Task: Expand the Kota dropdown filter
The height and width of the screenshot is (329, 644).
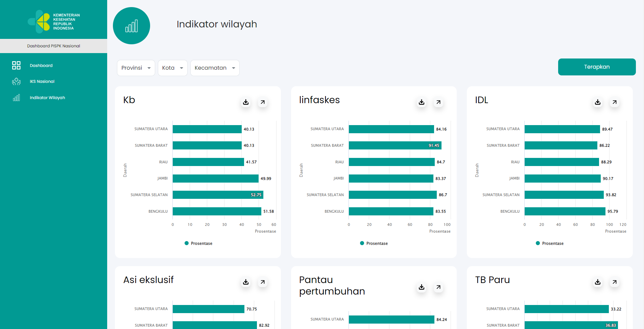Action: (172, 68)
